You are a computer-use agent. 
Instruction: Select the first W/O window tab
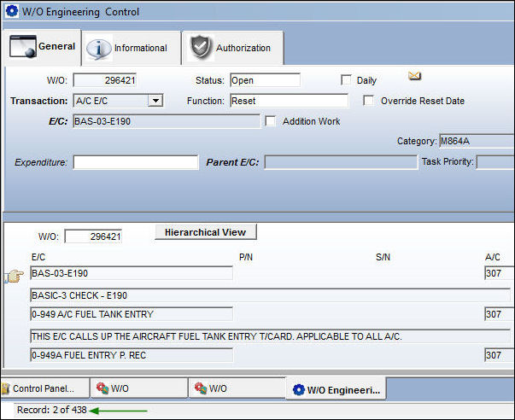coord(139,388)
